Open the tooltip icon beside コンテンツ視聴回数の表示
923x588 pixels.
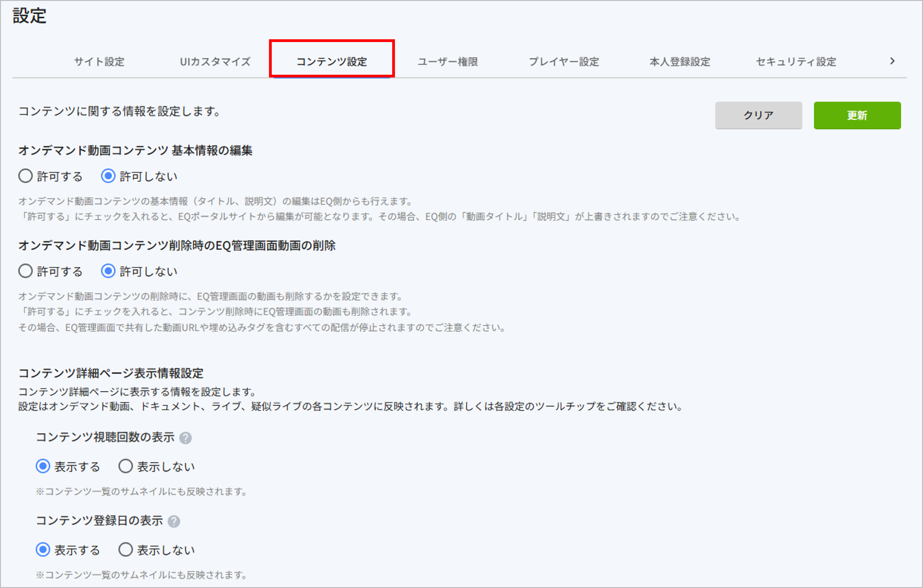point(186,438)
